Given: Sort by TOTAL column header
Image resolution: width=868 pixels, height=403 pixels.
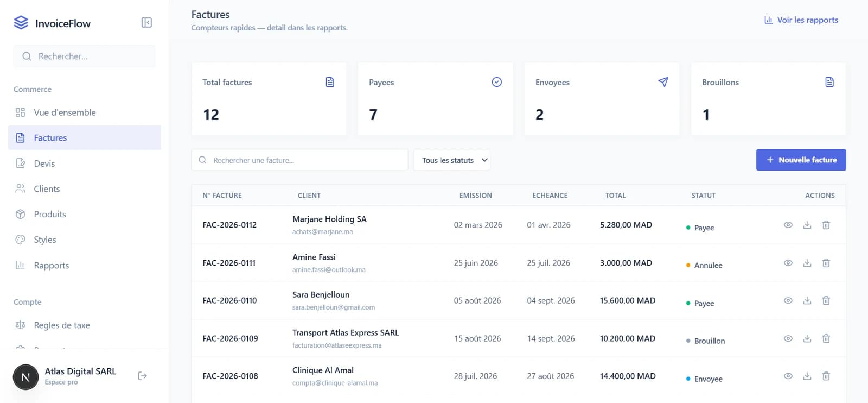Looking at the screenshot, I should coord(616,196).
